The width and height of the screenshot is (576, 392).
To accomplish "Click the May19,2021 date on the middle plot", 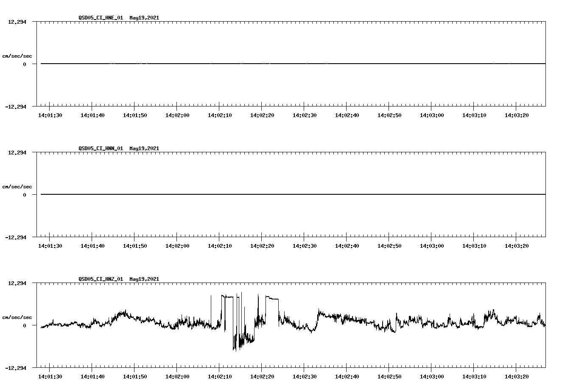I will tap(144, 148).
